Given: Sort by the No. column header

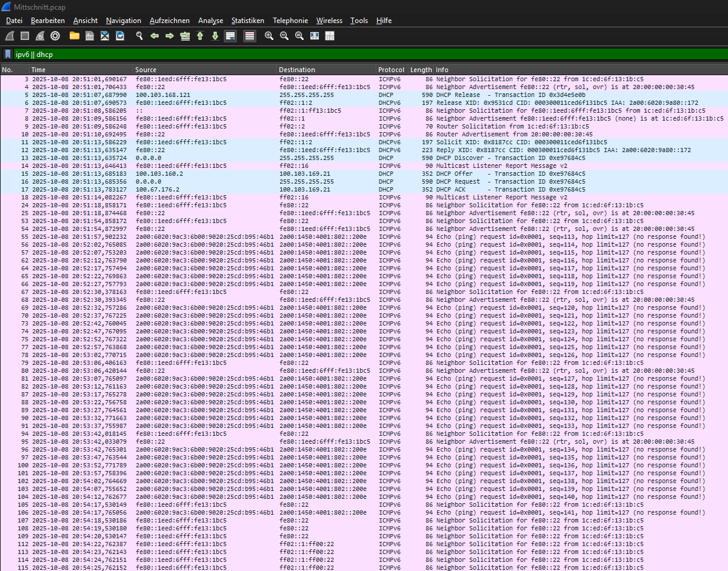Looking at the screenshot, I should click(x=15, y=70).
